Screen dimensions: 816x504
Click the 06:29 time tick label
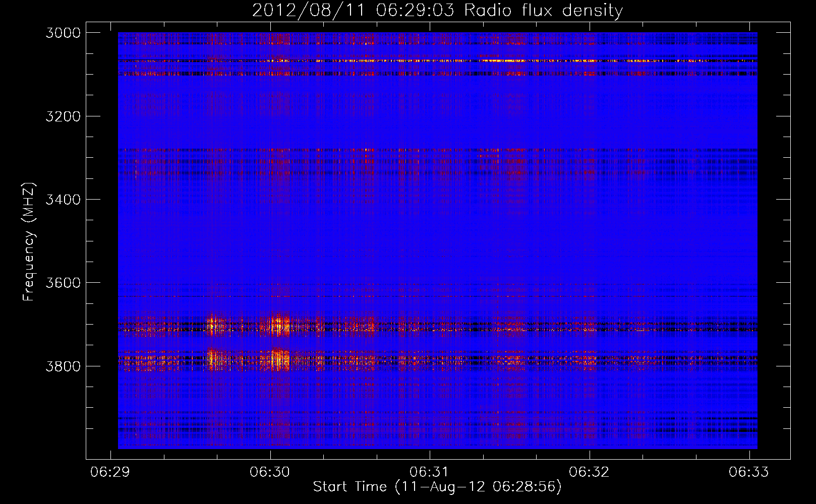click(x=110, y=472)
